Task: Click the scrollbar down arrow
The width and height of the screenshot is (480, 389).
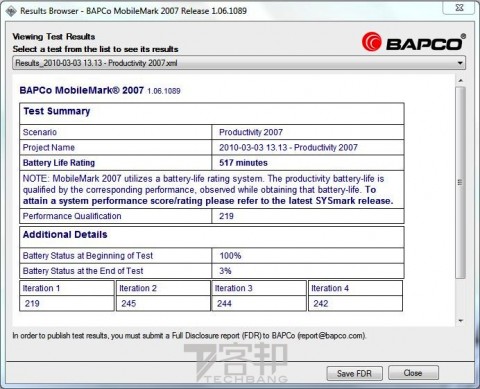Action: tap(461, 321)
